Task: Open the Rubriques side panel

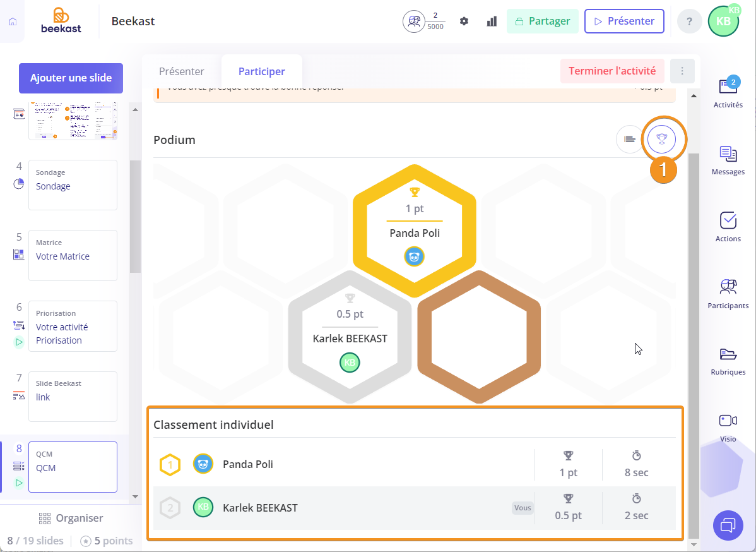Action: tap(728, 361)
